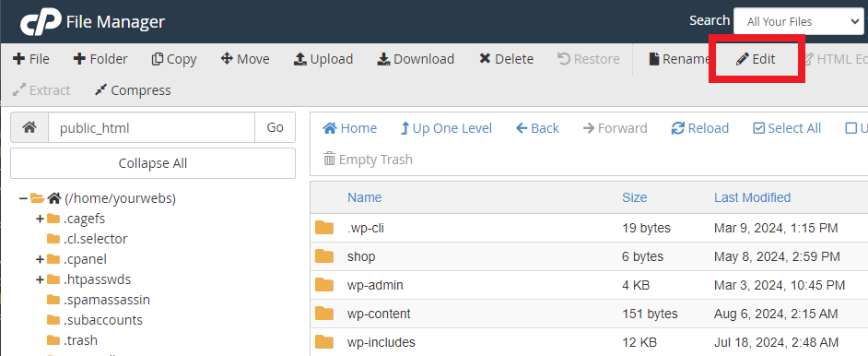Open the All Your Files search dropdown

pos(798,21)
